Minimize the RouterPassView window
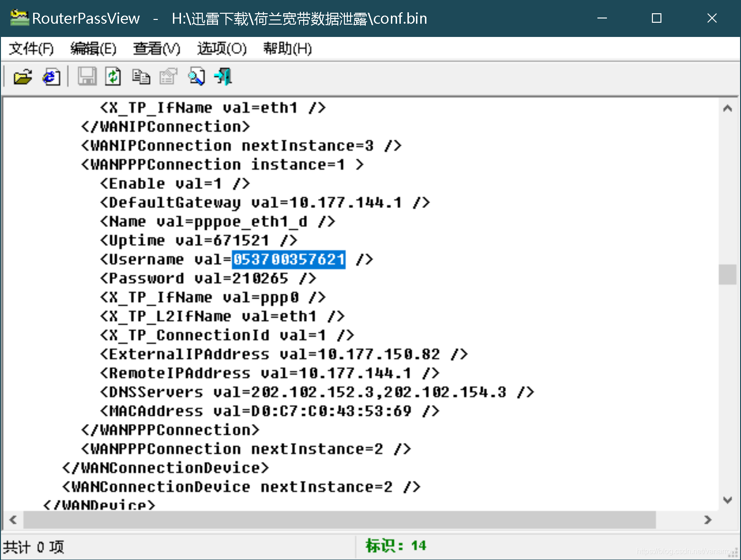The height and width of the screenshot is (560, 741). tap(602, 18)
